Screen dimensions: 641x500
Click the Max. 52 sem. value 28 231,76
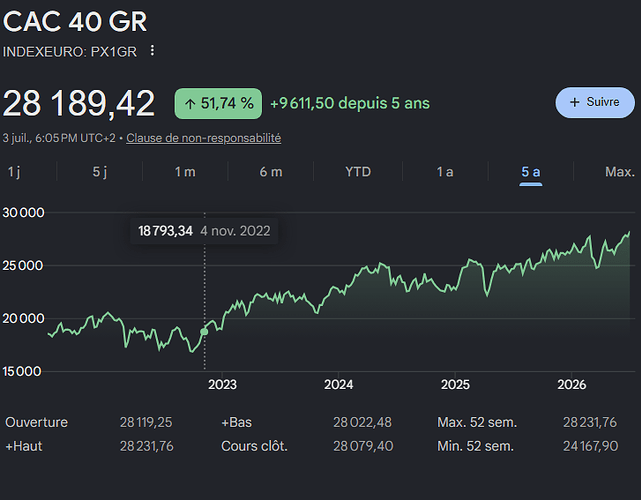[x=589, y=422]
